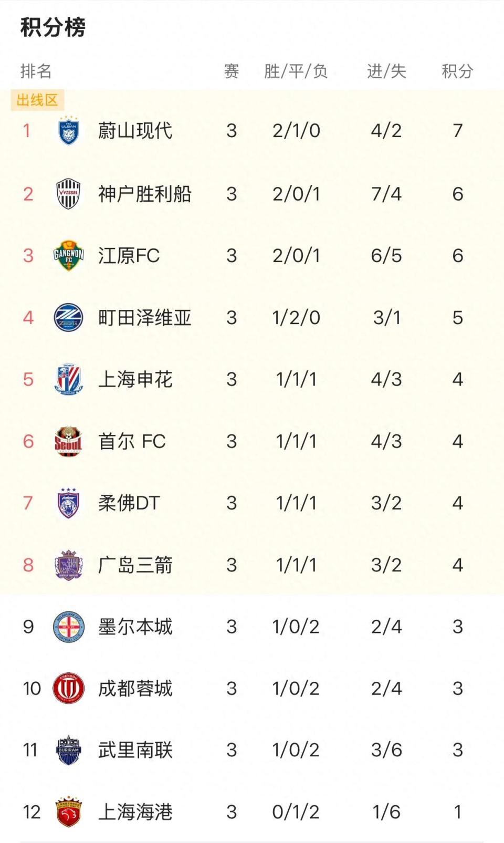Open team name 蔚山现代

tap(135, 131)
